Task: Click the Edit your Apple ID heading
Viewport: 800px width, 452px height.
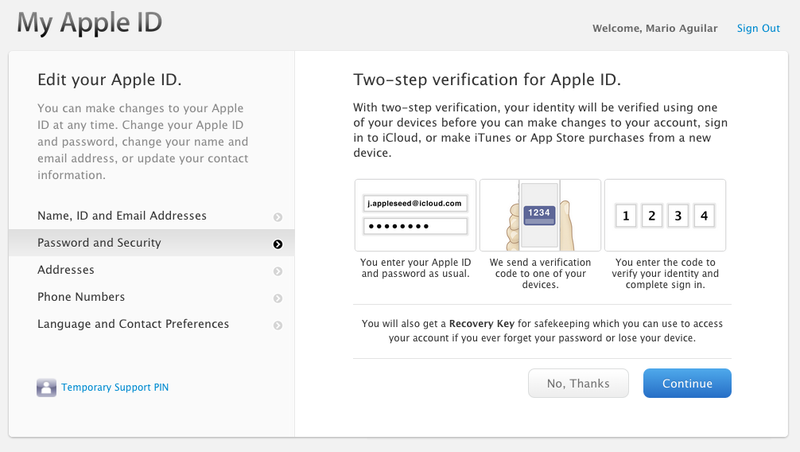Action: pyautogui.click(x=109, y=80)
